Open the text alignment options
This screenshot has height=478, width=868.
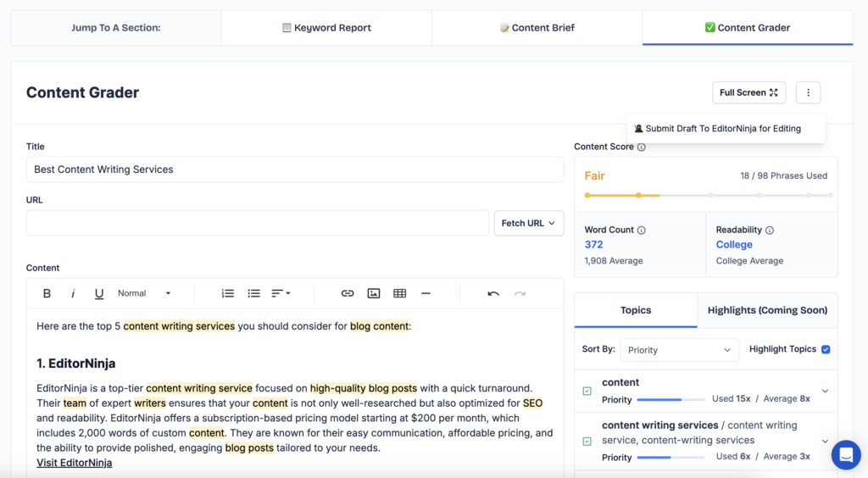click(281, 293)
